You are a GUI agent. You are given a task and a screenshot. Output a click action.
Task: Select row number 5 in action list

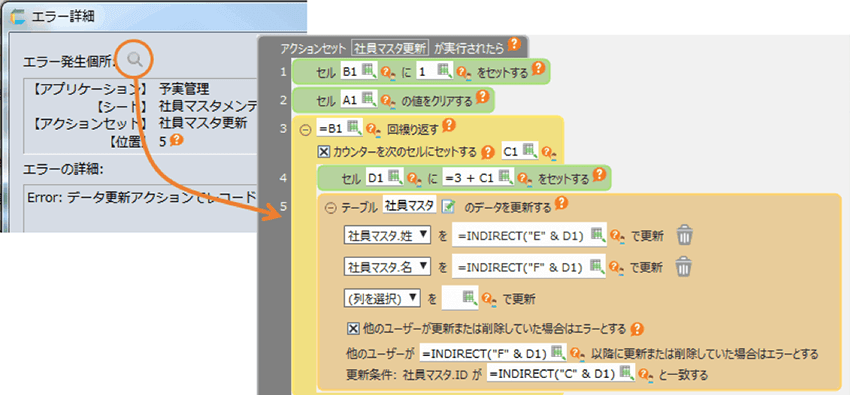click(283, 206)
